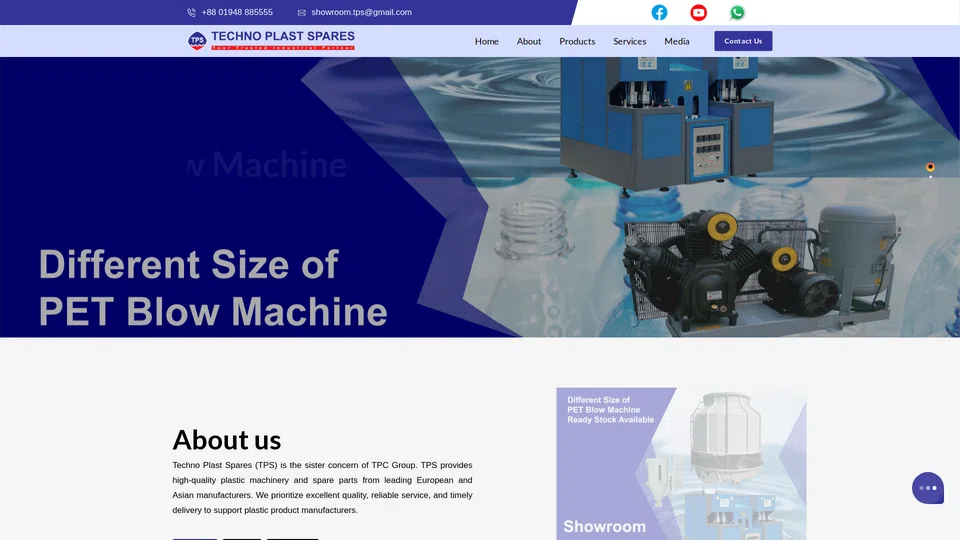Viewport: 960px width, 540px height.
Task: Open the Products menu
Action: click(577, 41)
